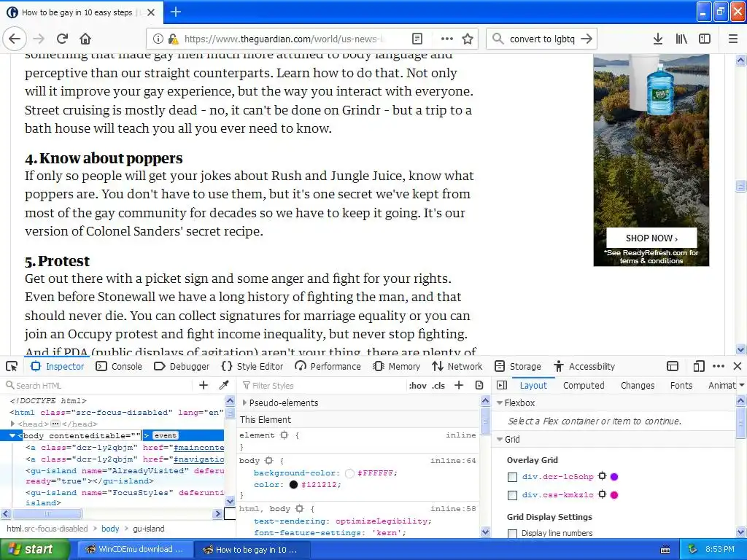The width and height of the screenshot is (747, 560).
Task: Add a new style rule
Action: [459, 385]
